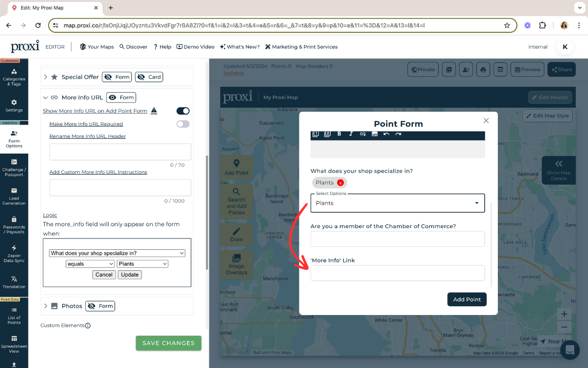588x368 pixels.
Task: Open the Select Options dropdown in Point Form
Action: click(397, 203)
